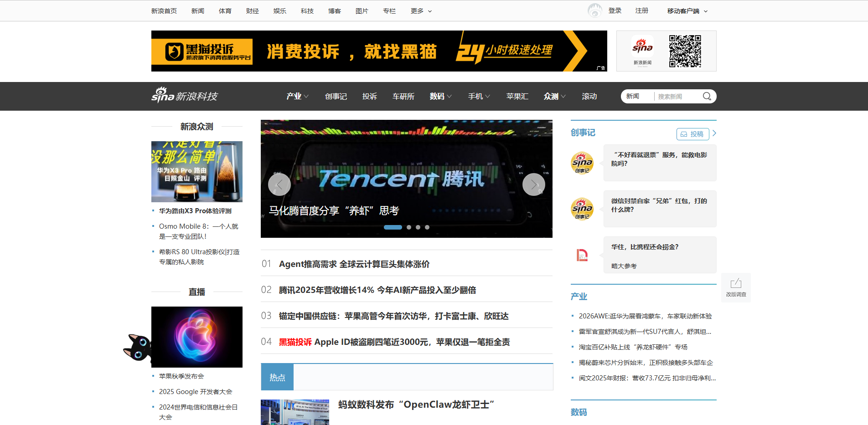Expand the 更多 dropdown in top bar

(421, 11)
